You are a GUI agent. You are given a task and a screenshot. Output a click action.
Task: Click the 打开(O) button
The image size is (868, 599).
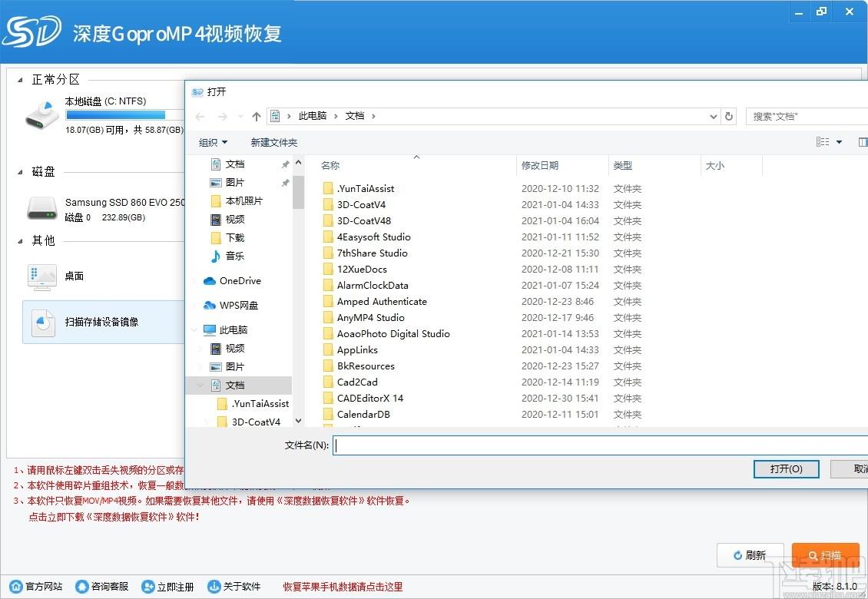[x=786, y=469]
